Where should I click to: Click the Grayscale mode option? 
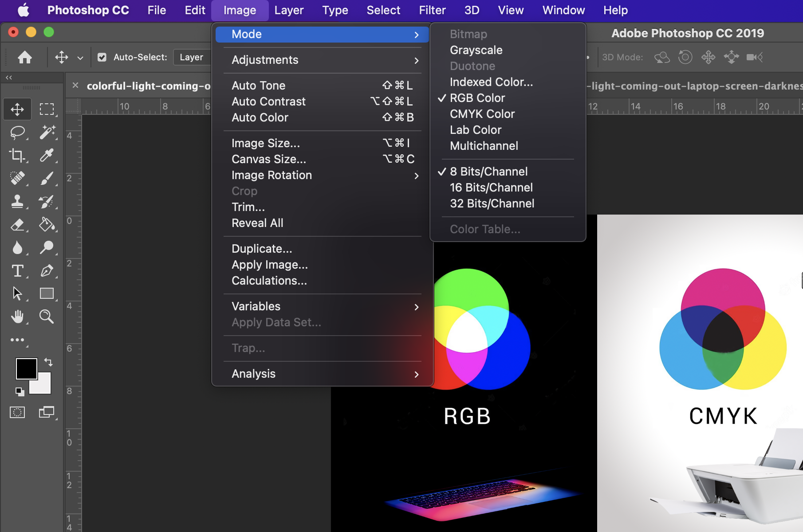[476, 50]
